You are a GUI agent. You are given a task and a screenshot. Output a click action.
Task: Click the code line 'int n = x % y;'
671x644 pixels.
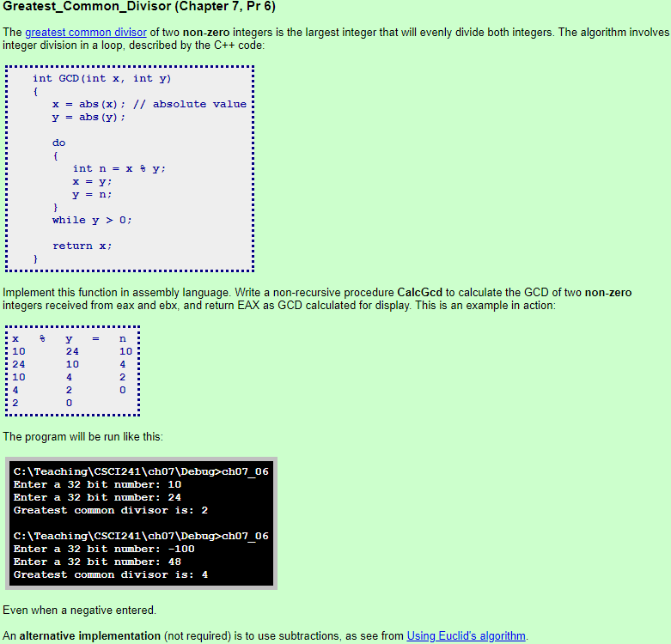pyautogui.click(x=119, y=168)
